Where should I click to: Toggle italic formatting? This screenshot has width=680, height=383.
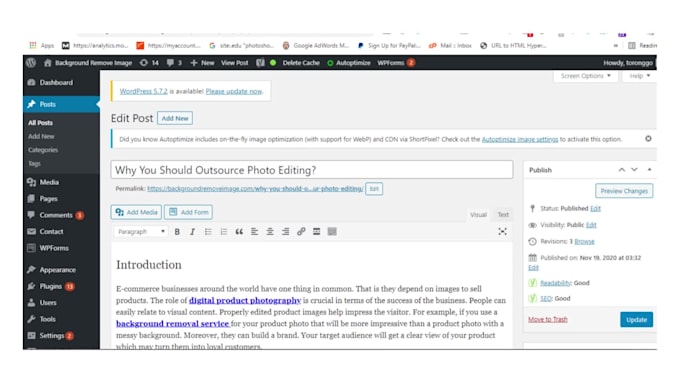193,232
